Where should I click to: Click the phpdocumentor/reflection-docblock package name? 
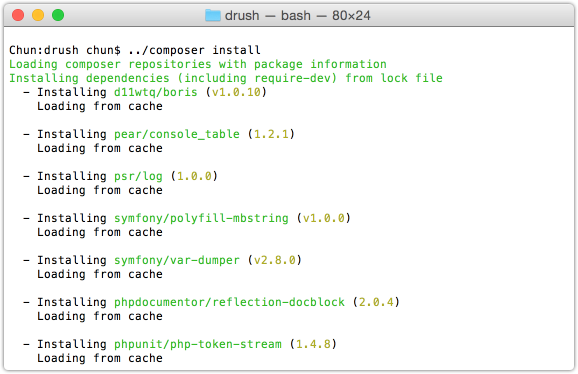pos(229,303)
